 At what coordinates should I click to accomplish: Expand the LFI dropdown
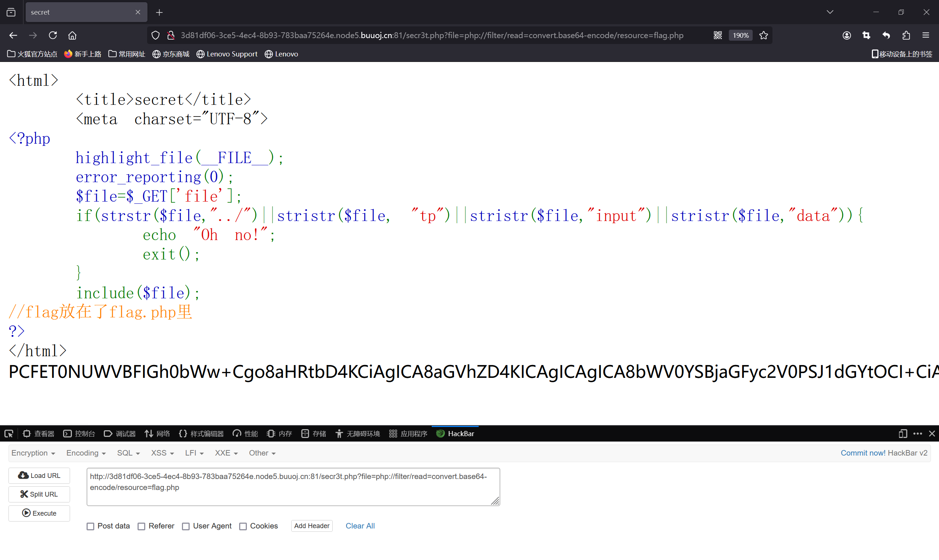194,453
